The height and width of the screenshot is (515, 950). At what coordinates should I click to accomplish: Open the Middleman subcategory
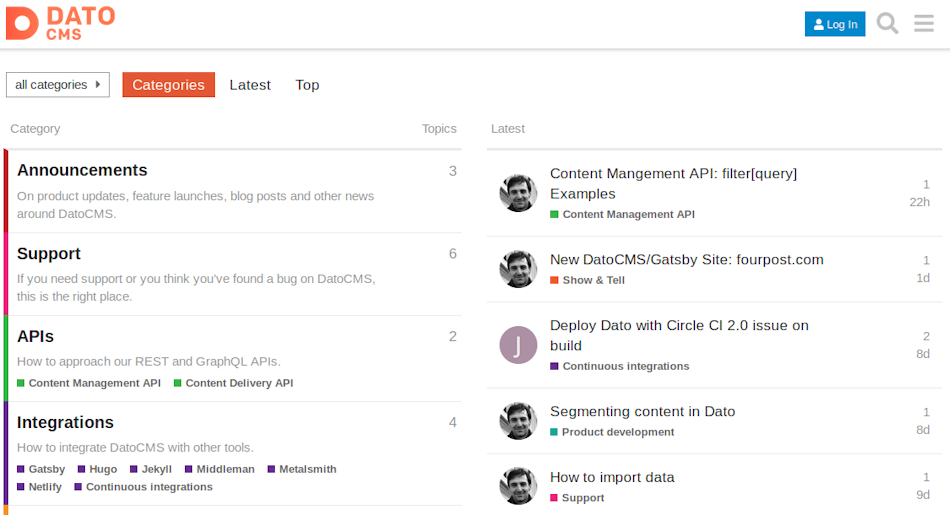219,469
